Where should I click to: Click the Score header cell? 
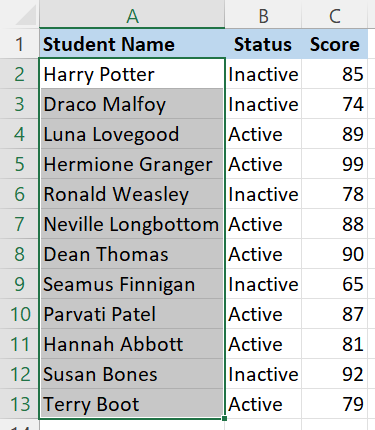click(334, 44)
